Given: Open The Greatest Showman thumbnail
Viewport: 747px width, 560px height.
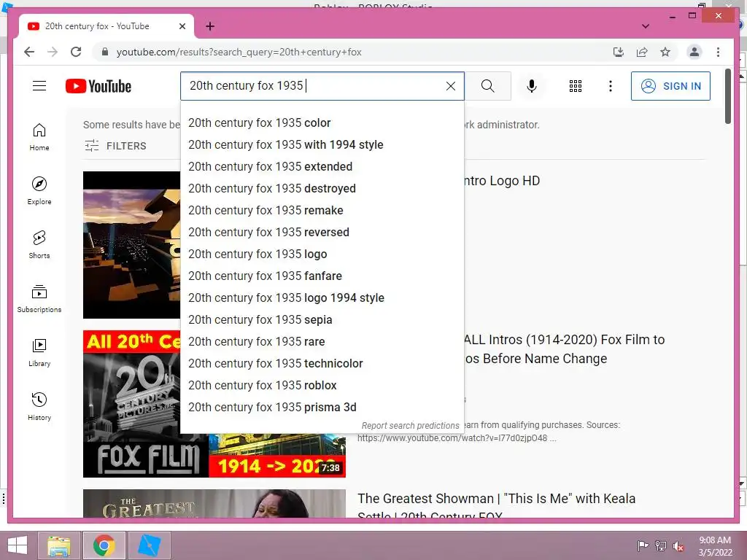Looking at the screenshot, I should coord(214,504).
